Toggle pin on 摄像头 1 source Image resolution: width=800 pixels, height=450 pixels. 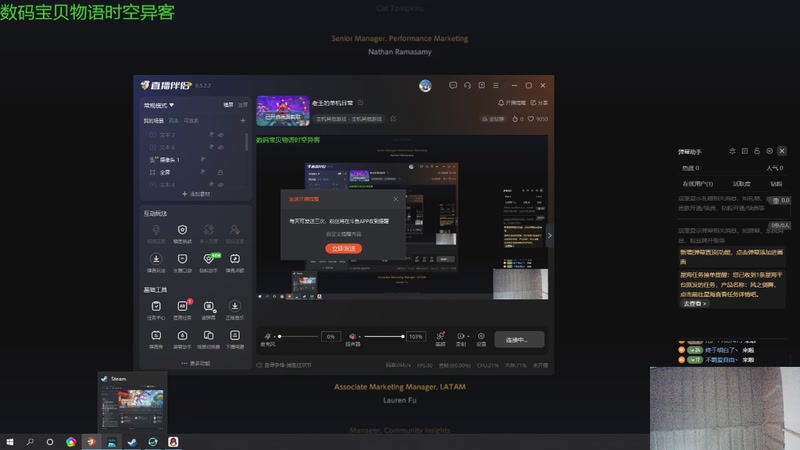click(x=203, y=160)
